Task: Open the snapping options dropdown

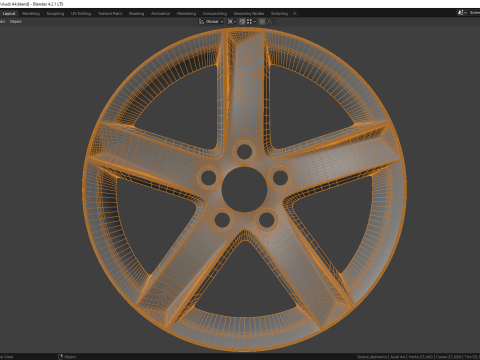Action: 251,22
